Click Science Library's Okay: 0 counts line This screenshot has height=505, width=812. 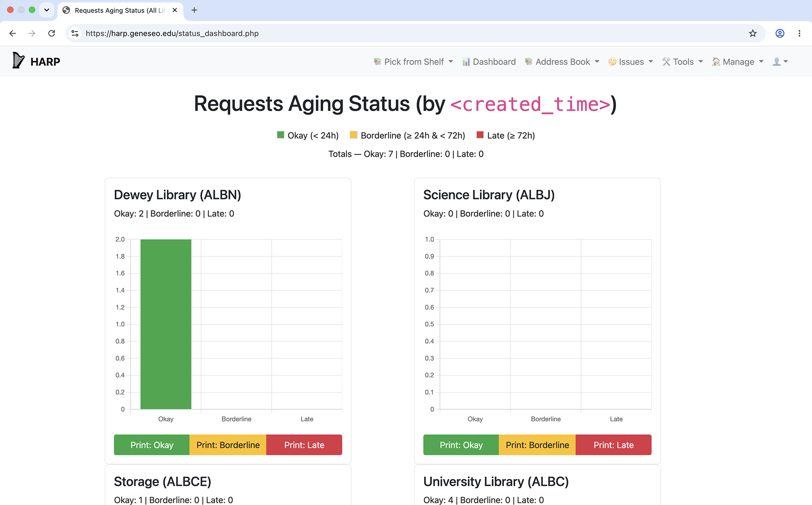[x=484, y=214]
